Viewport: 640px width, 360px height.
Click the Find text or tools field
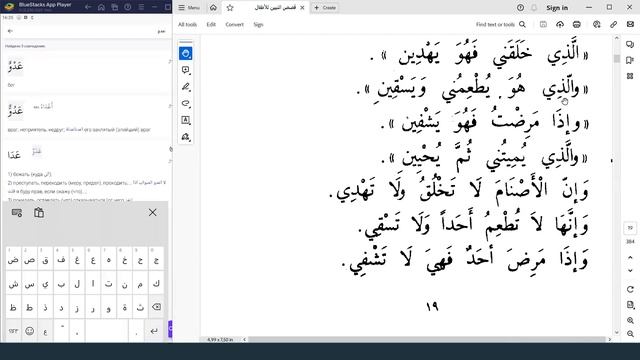point(495,24)
